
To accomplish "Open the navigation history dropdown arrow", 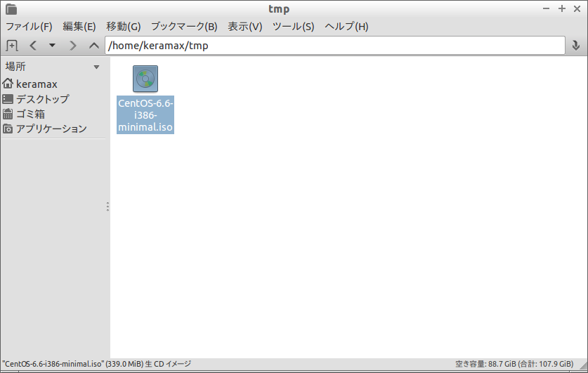I will click(x=52, y=46).
